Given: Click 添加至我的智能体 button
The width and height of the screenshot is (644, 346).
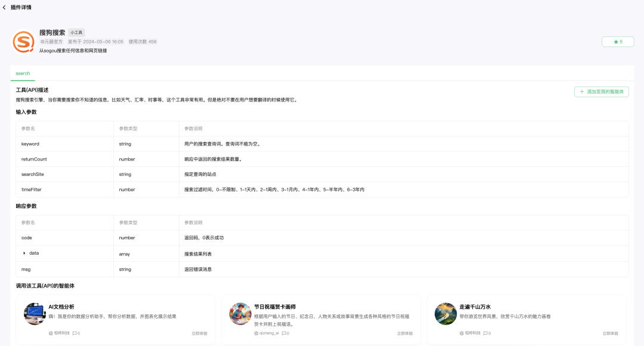Looking at the screenshot, I should [601, 92].
